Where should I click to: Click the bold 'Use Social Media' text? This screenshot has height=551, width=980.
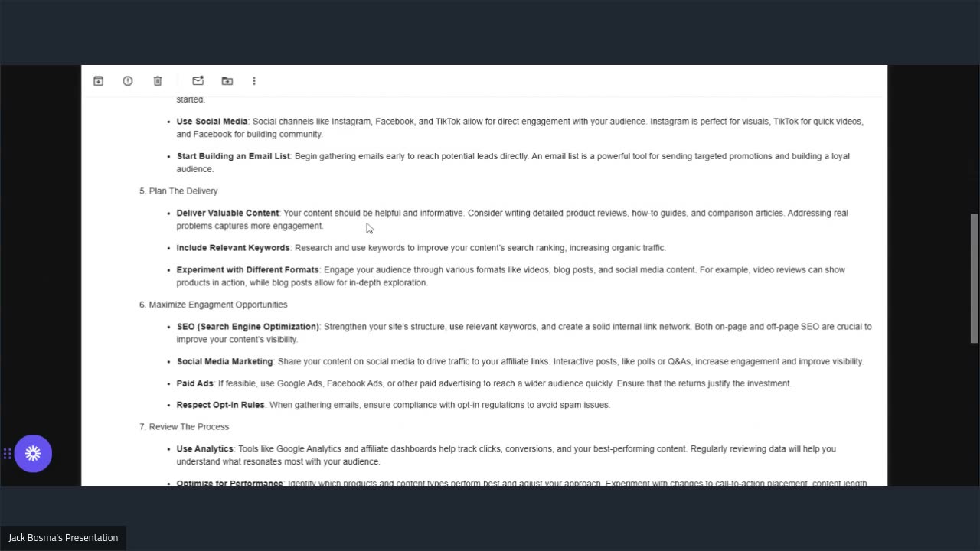[212, 122]
